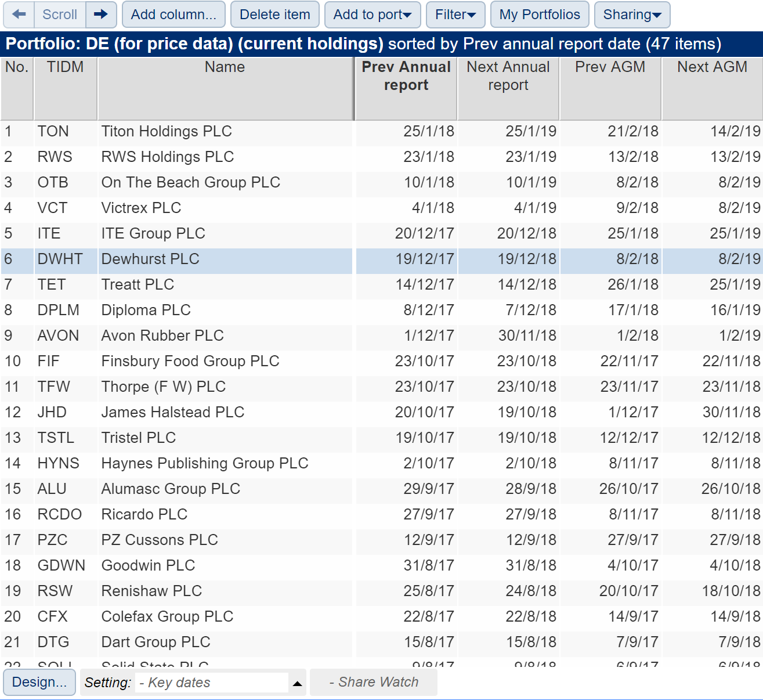Click the Add column button
This screenshot has width=763, height=700.
point(173,15)
